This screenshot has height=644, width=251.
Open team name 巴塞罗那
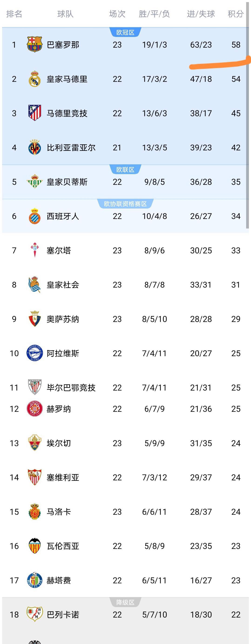click(63, 45)
